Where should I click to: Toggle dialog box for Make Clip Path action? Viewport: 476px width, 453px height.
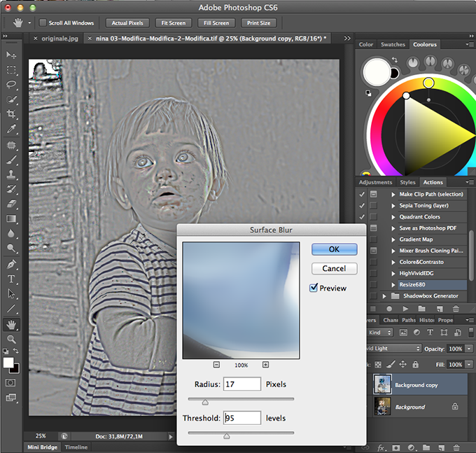pos(373,194)
